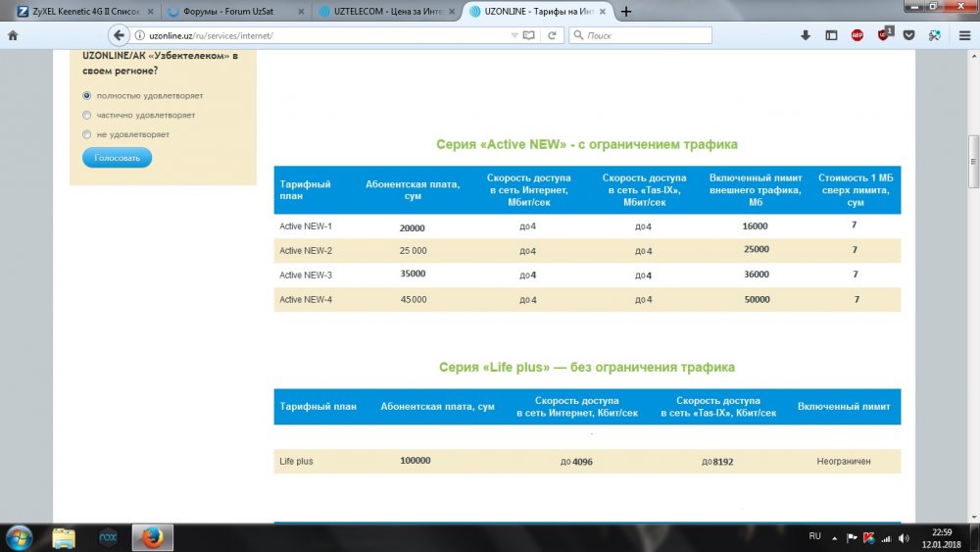This screenshot has height=552, width=980.
Task: Select 'полностью удовлетворяет' radio option
Action: 87,96
